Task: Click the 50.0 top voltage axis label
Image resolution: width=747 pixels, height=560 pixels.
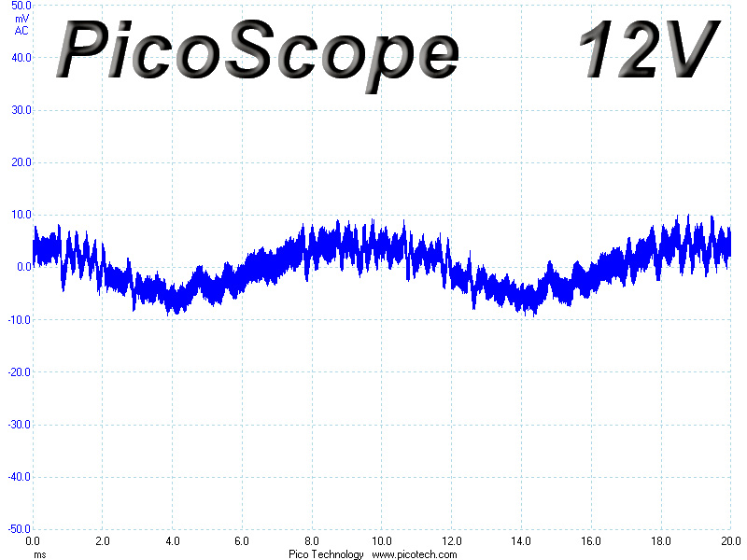Action: (21, 6)
